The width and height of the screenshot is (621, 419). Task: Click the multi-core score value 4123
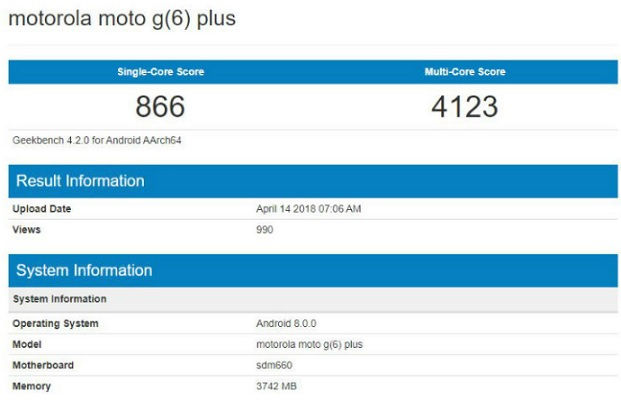(x=465, y=107)
